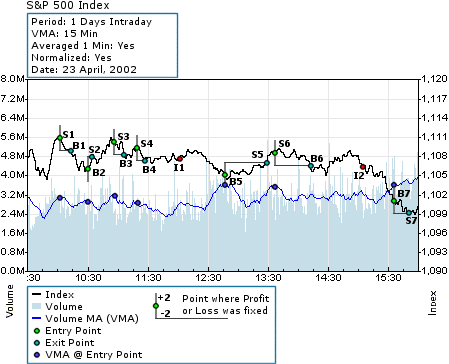
Task: Select the green entry dot at B2
Action: point(88,169)
